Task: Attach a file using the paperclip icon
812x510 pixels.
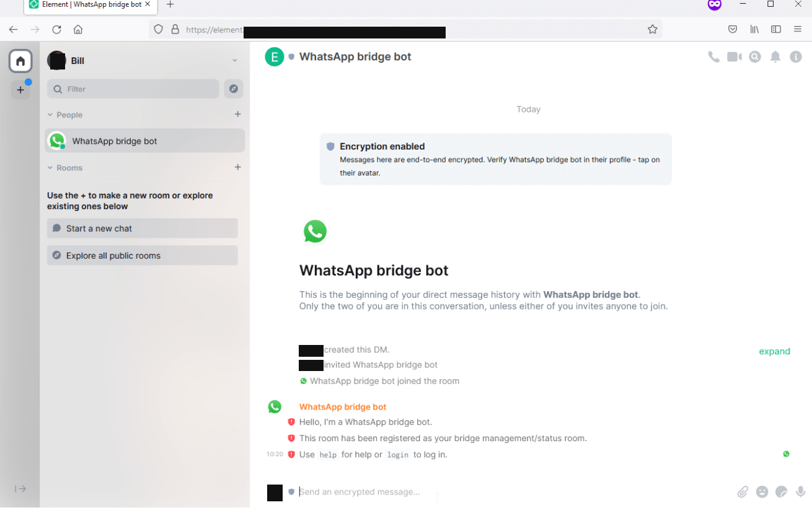Action: point(743,492)
